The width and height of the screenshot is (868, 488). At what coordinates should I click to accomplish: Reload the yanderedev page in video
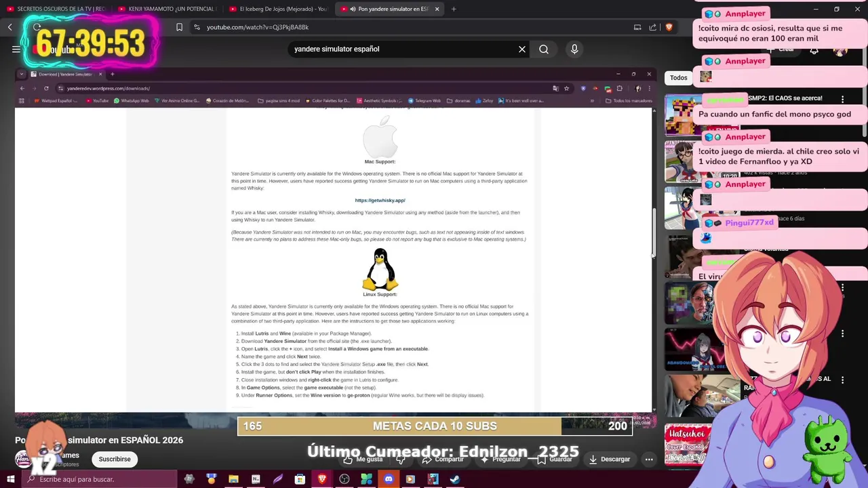[x=46, y=88]
